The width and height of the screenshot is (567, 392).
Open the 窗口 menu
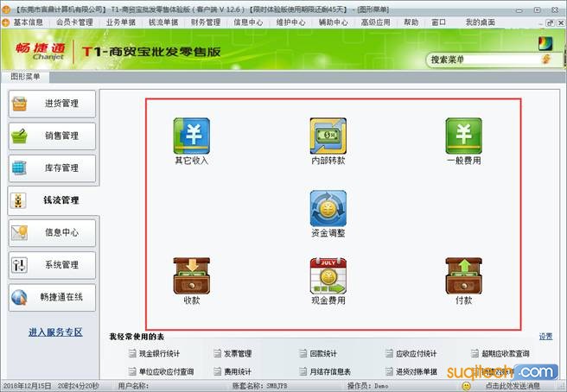coord(438,22)
